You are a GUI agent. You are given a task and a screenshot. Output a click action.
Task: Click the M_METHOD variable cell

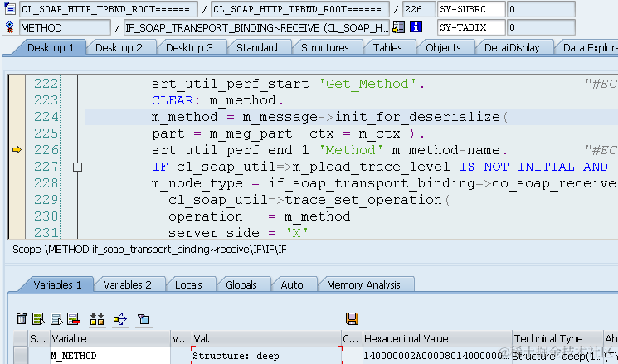click(110, 356)
